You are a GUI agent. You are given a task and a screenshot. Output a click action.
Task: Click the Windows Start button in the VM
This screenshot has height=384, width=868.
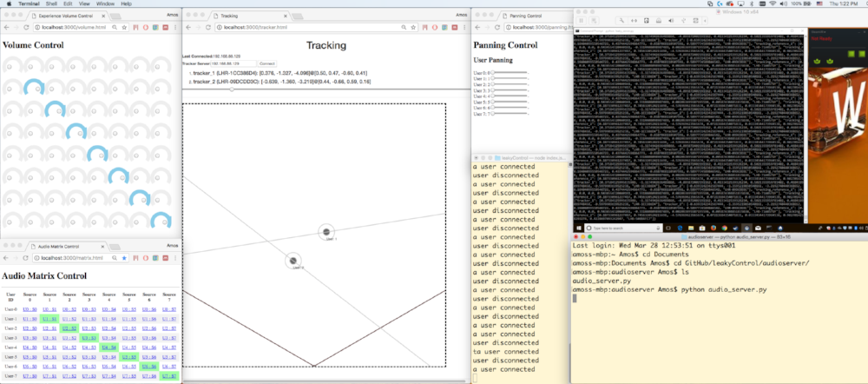580,228
